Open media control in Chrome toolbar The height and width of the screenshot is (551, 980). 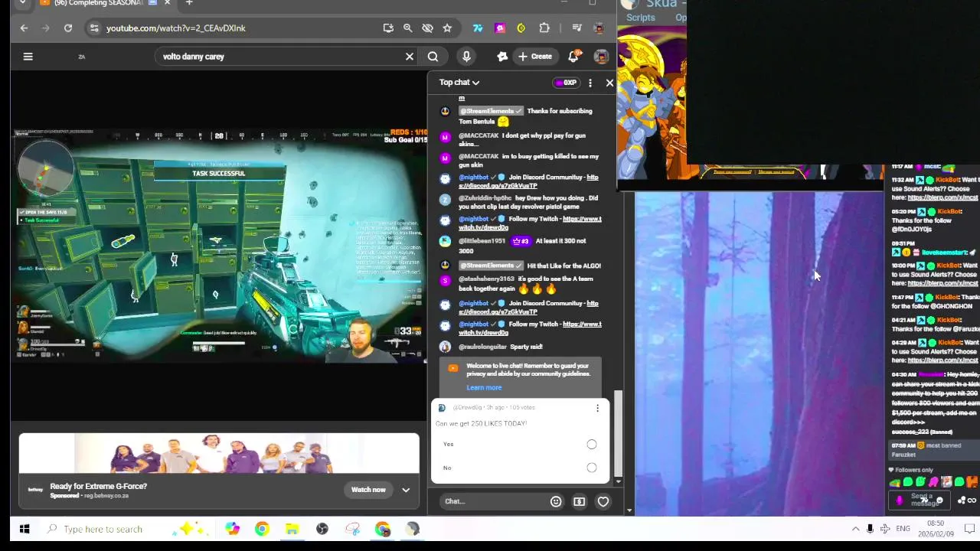coord(577,28)
